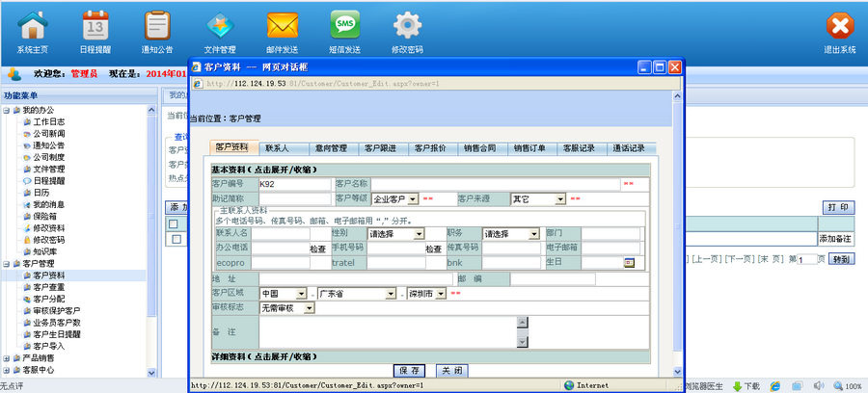Click the 保存 button

pyautogui.click(x=409, y=370)
